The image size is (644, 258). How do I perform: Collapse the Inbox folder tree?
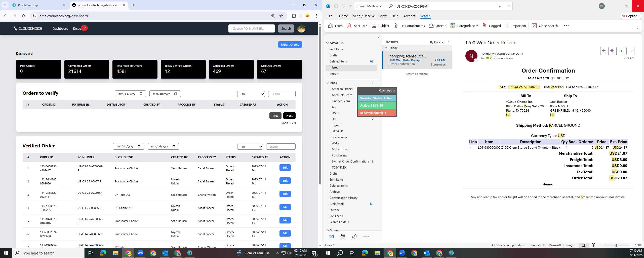[x=328, y=83]
